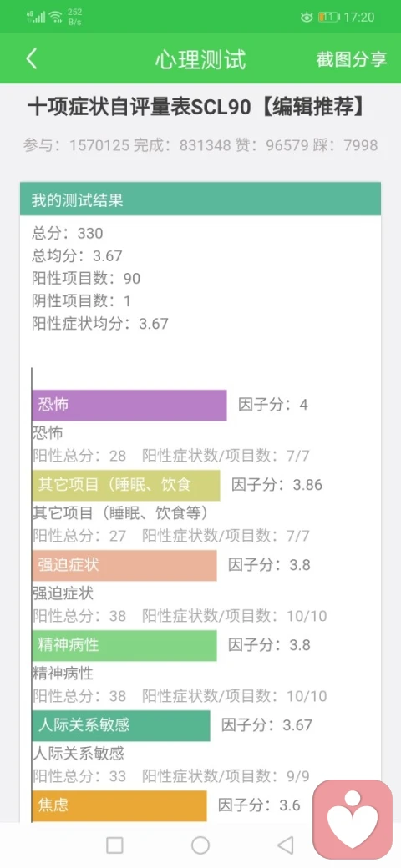Image resolution: width=401 pixels, height=868 pixels.
Task: Tap the battery indicator icon
Action: click(328, 18)
